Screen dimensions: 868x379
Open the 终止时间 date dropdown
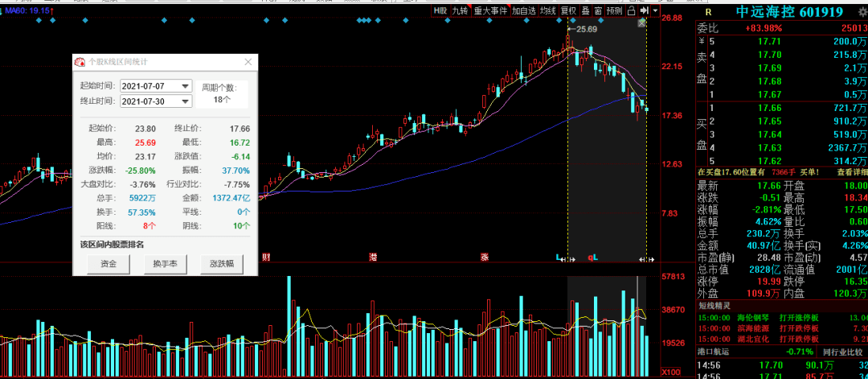coord(186,101)
